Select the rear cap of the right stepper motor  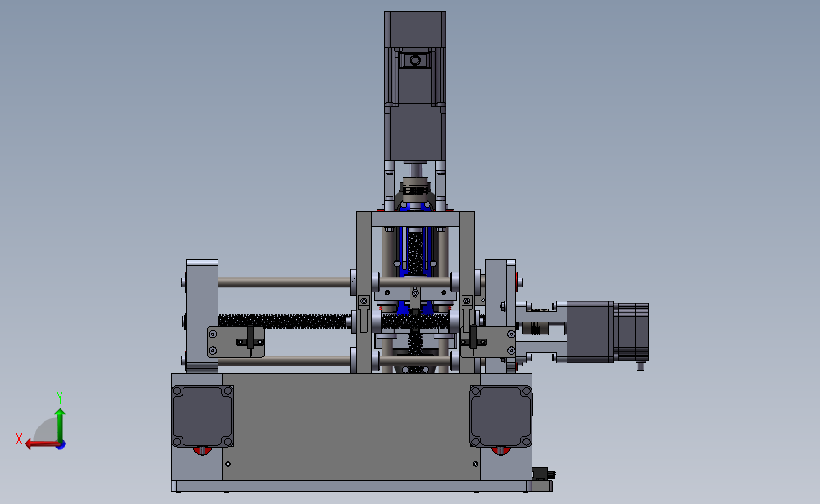(631, 332)
